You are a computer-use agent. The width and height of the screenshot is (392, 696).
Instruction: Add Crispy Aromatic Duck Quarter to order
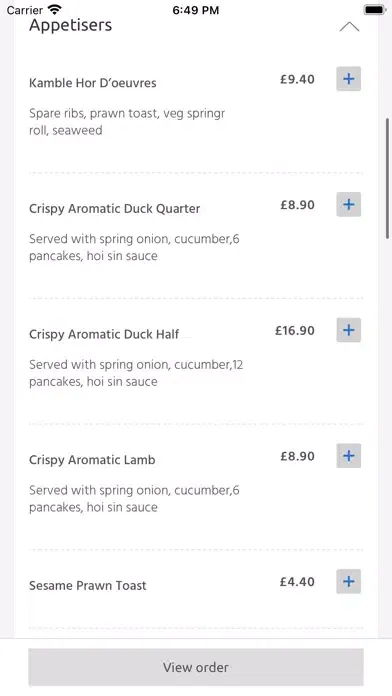pos(348,205)
